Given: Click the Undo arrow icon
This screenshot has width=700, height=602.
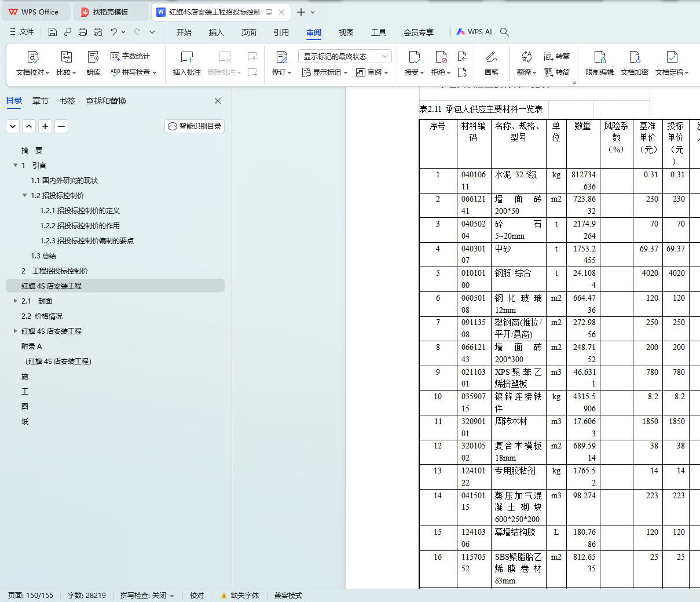Looking at the screenshot, I should (114, 32).
